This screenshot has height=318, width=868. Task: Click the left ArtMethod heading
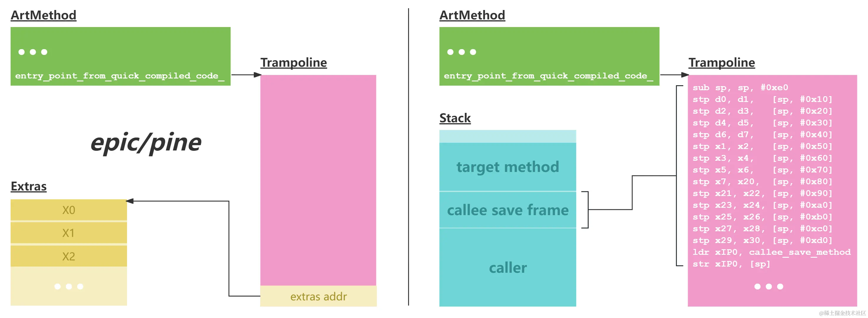click(44, 15)
